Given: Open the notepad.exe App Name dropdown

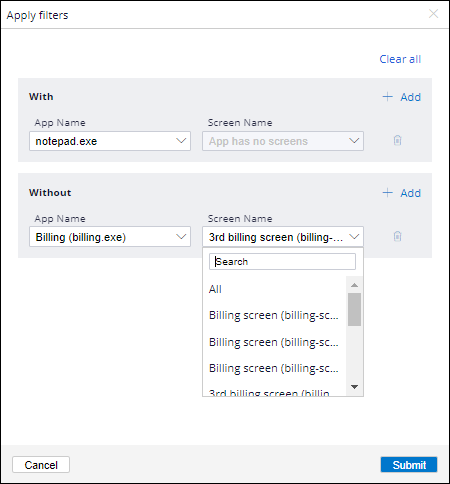Looking at the screenshot, I should pos(110,141).
